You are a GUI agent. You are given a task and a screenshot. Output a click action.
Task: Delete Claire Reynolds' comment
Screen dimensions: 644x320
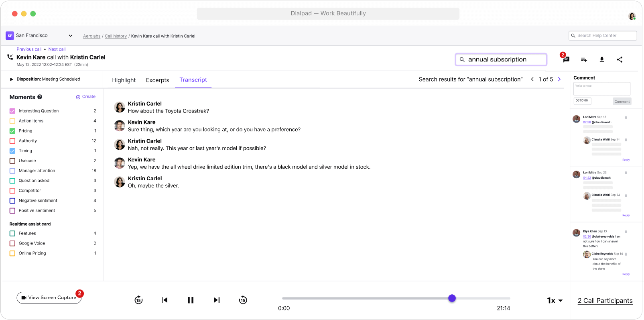pos(626,254)
